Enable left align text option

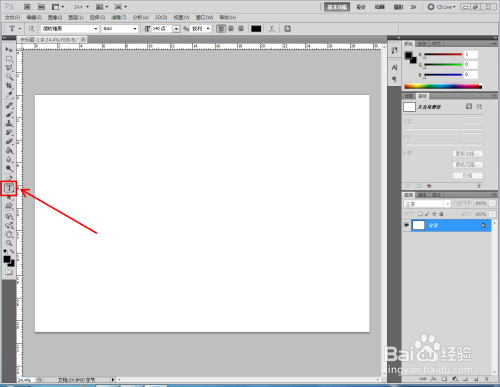tap(221, 29)
